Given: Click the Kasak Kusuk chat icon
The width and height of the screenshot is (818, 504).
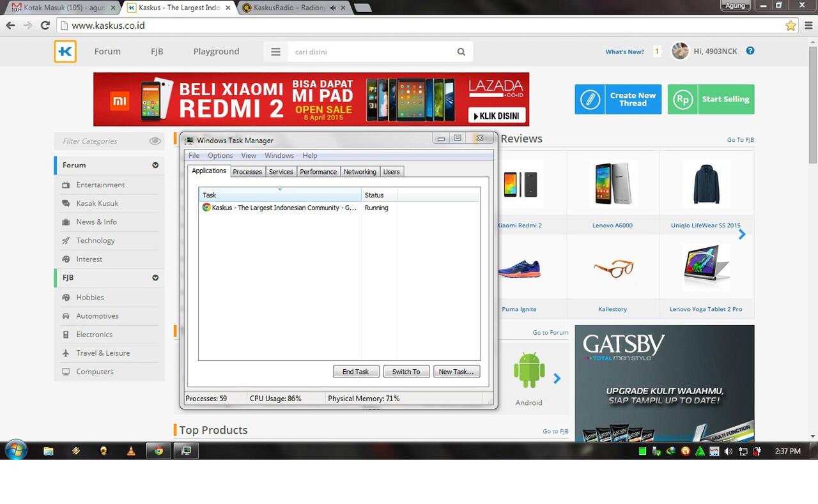Looking at the screenshot, I should coord(65,203).
